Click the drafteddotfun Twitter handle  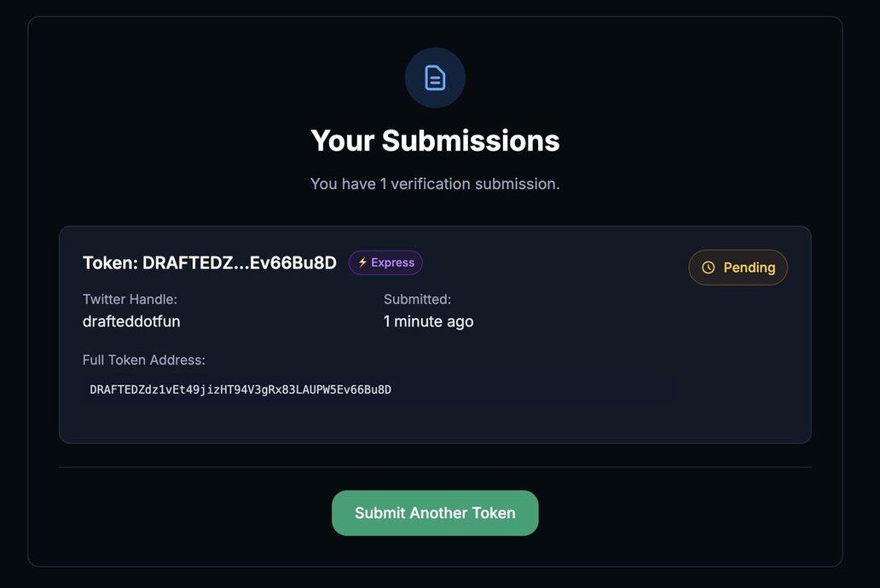(131, 321)
